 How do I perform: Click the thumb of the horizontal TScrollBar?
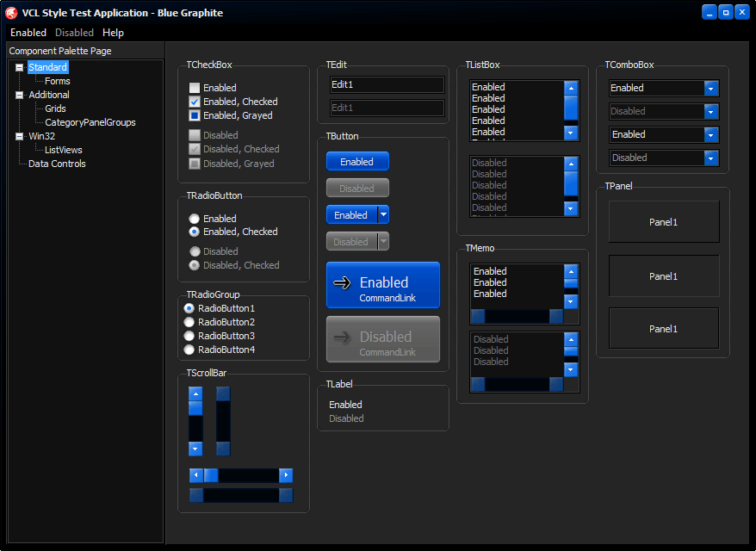(211, 475)
